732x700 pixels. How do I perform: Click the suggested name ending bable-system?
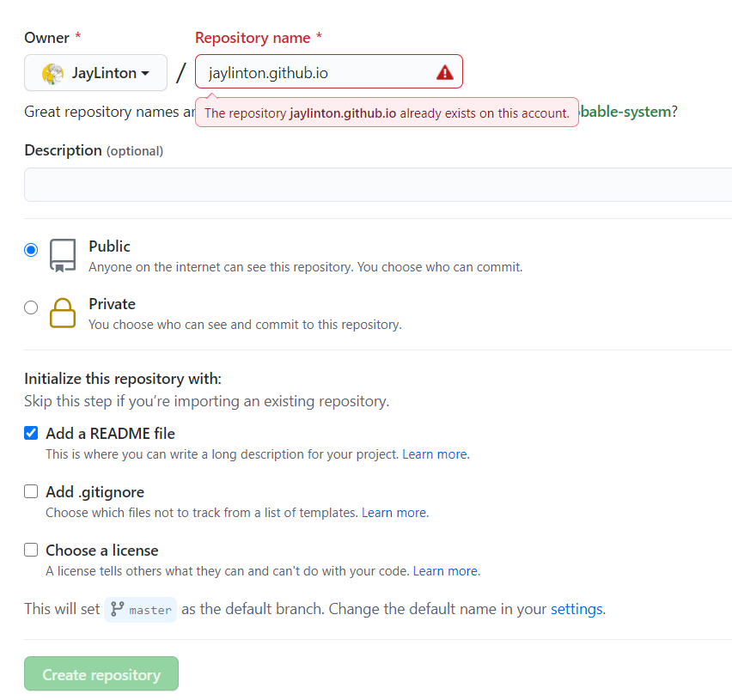click(625, 112)
